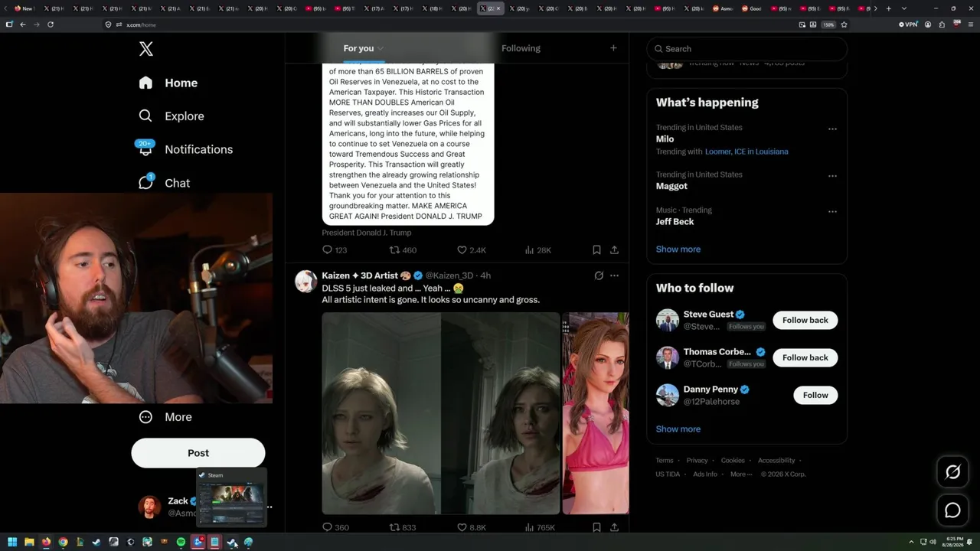Click the browser back arrow
The height and width of the screenshot is (551, 980).
pos(23,24)
